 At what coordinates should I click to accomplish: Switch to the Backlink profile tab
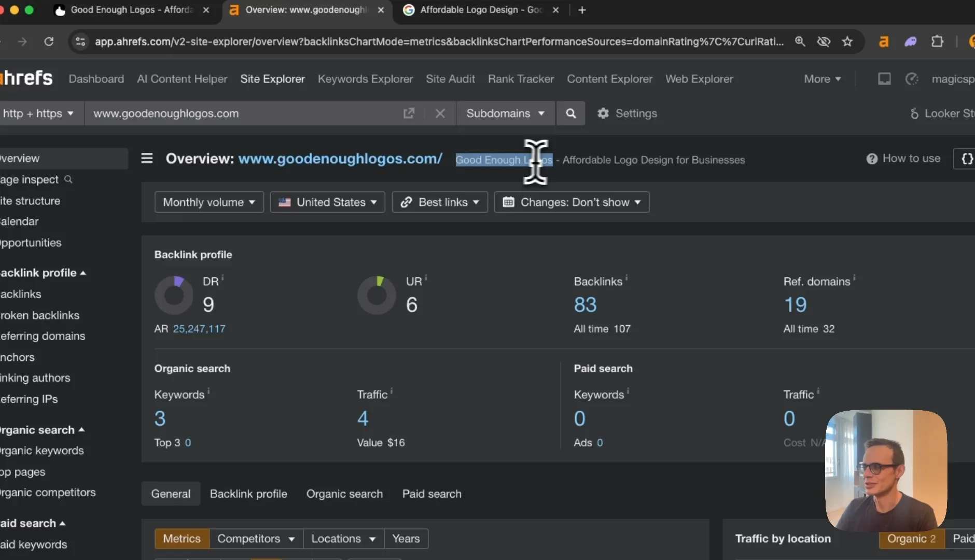coord(248,494)
